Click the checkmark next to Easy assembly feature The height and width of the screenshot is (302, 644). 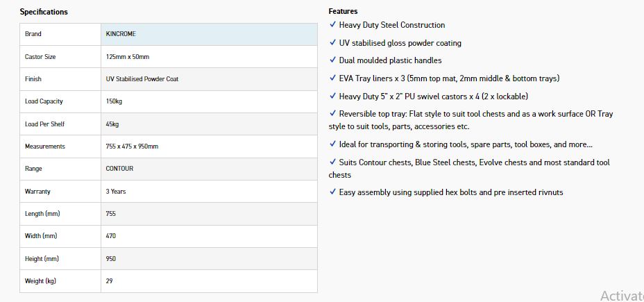click(333, 192)
